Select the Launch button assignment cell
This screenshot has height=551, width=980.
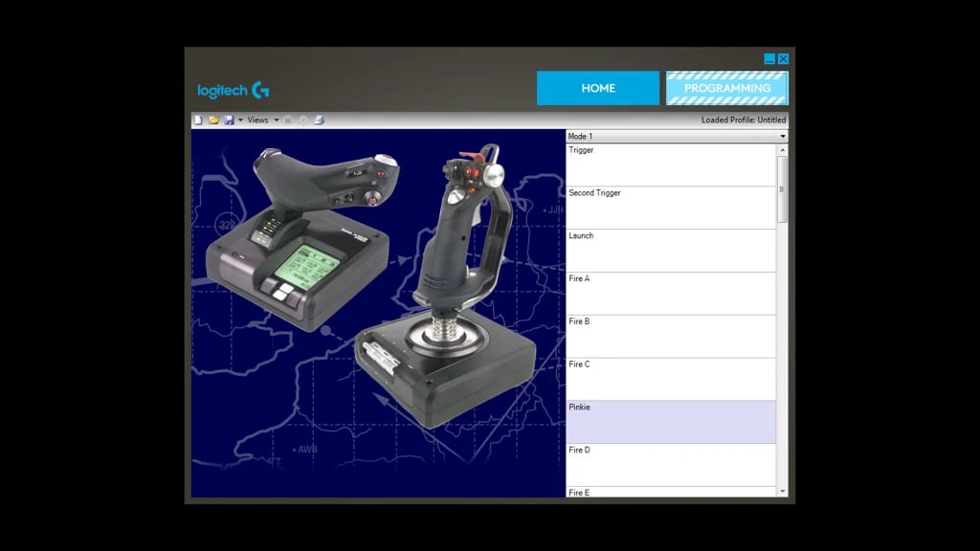click(x=670, y=251)
